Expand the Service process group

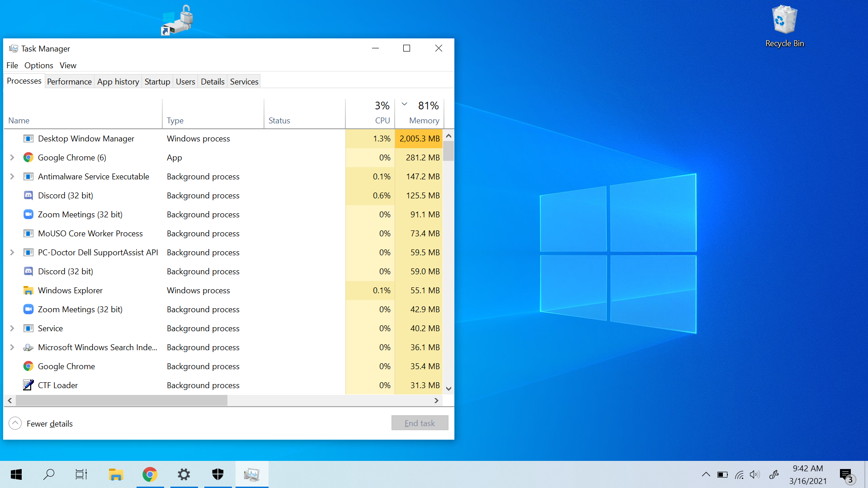pyautogui.click(x=12, y=328)
